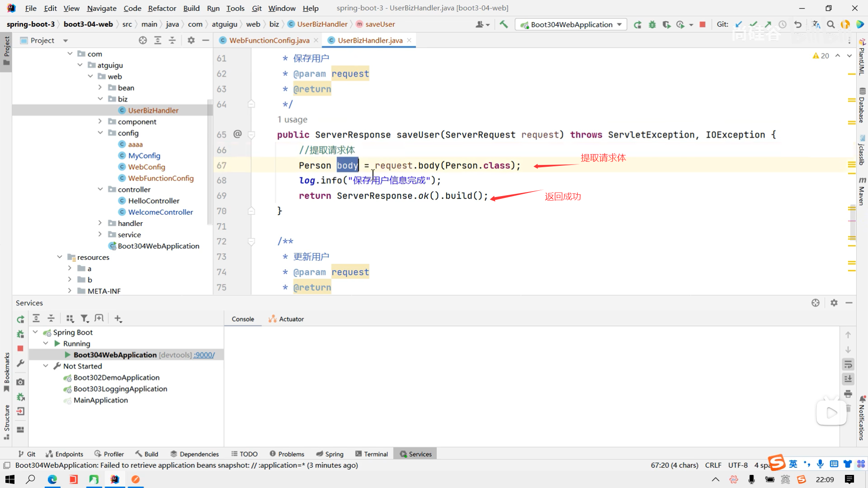
Task: Toggle the Services tool window button
Action: (415, 454)
